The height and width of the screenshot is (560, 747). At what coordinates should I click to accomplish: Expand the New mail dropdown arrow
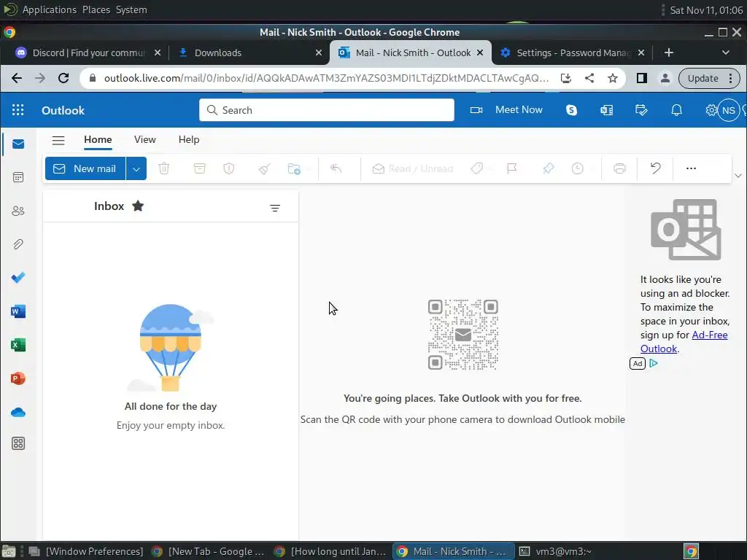(x=136, y=168)
